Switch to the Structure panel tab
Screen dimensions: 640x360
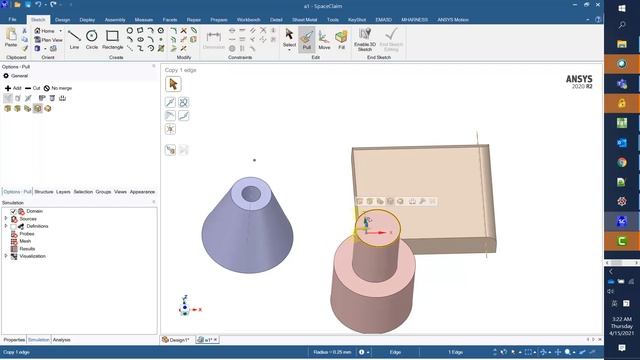(44, 192)
